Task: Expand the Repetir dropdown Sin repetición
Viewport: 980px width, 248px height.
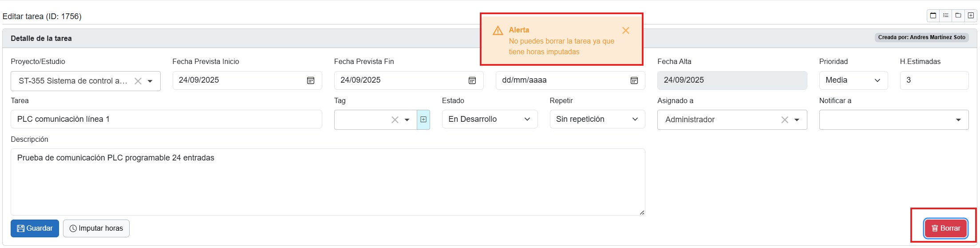Action: 597,120
